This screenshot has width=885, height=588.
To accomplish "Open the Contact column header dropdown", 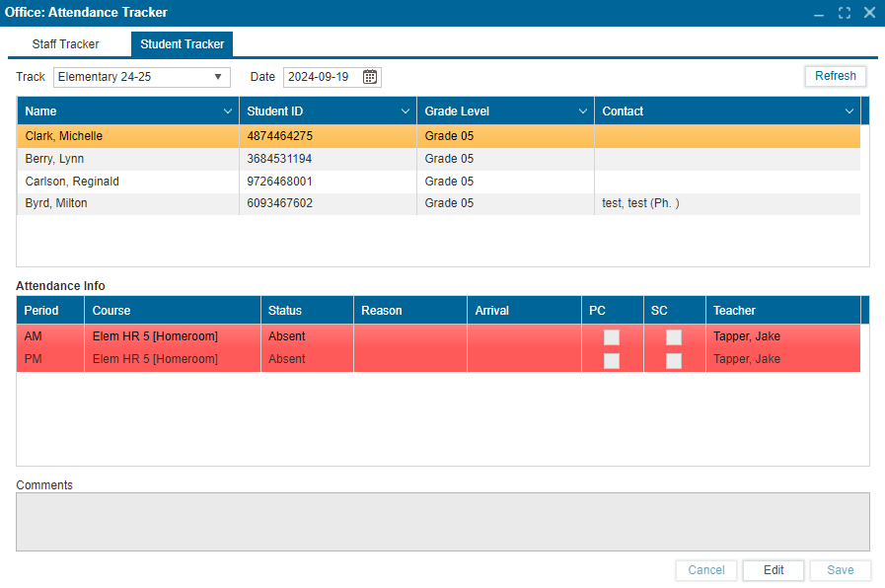I will click(x=848, y=110).
